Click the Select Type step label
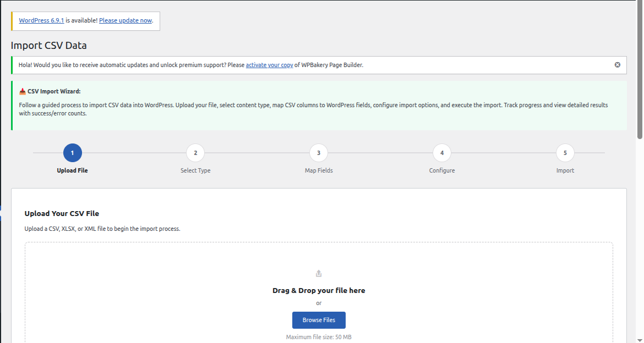644x343 pixels. click(x=195, y=171)
